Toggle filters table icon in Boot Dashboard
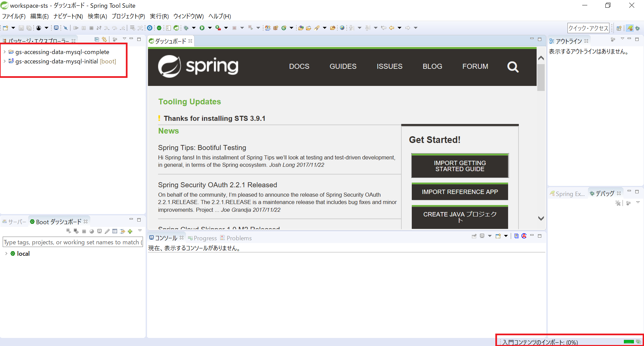The width and height of the screenshot is (644, 346). coord(115,231)
